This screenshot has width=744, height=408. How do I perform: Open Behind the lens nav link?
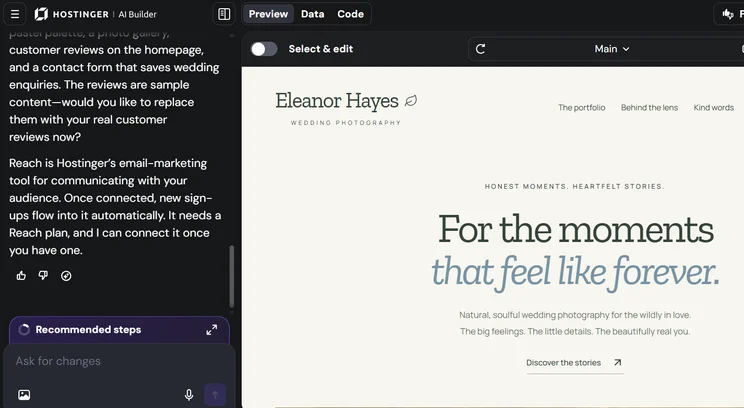(649, 108)
